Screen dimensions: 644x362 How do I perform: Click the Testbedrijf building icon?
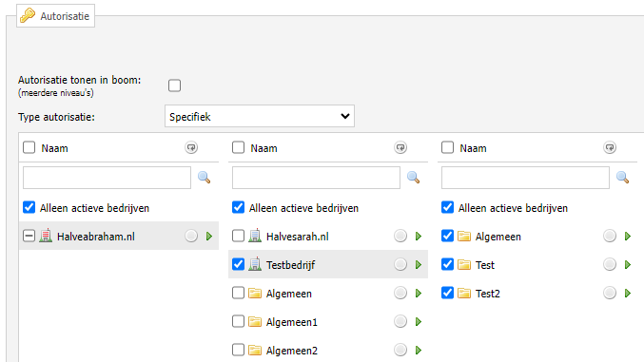point(255,264)
